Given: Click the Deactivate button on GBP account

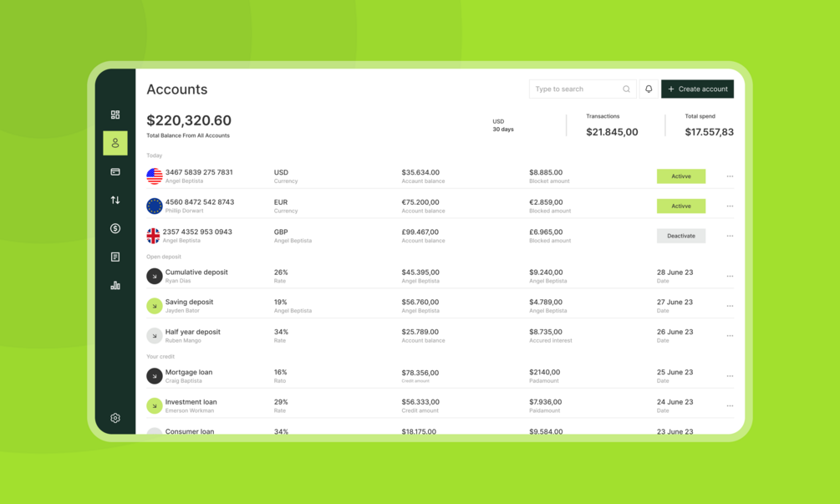Looking at the screenshot, I should tap(681, 236).
